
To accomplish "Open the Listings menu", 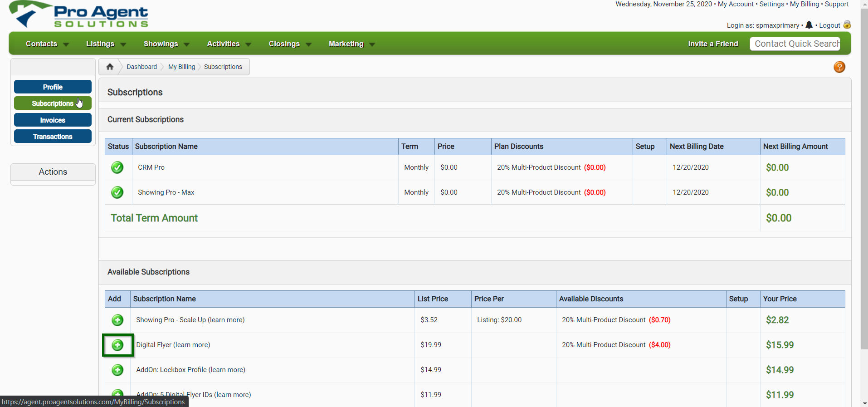I will (x=100, y=44).
